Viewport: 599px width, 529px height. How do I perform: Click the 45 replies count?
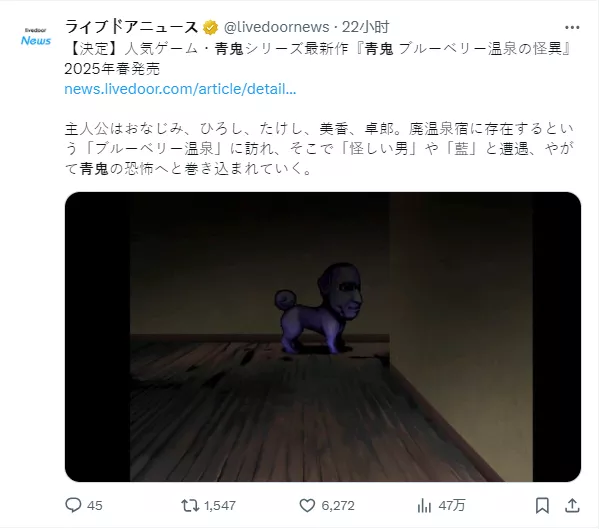(95, 506)
